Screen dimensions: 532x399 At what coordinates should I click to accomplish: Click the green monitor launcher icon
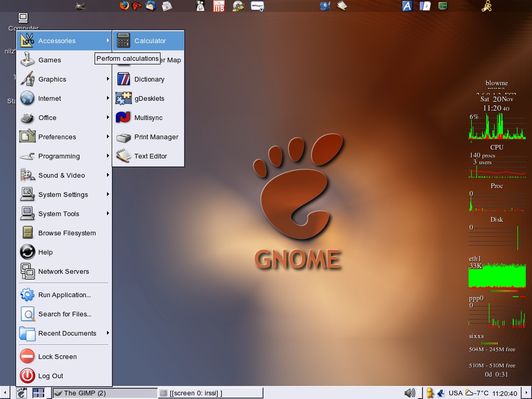point(443,6)
